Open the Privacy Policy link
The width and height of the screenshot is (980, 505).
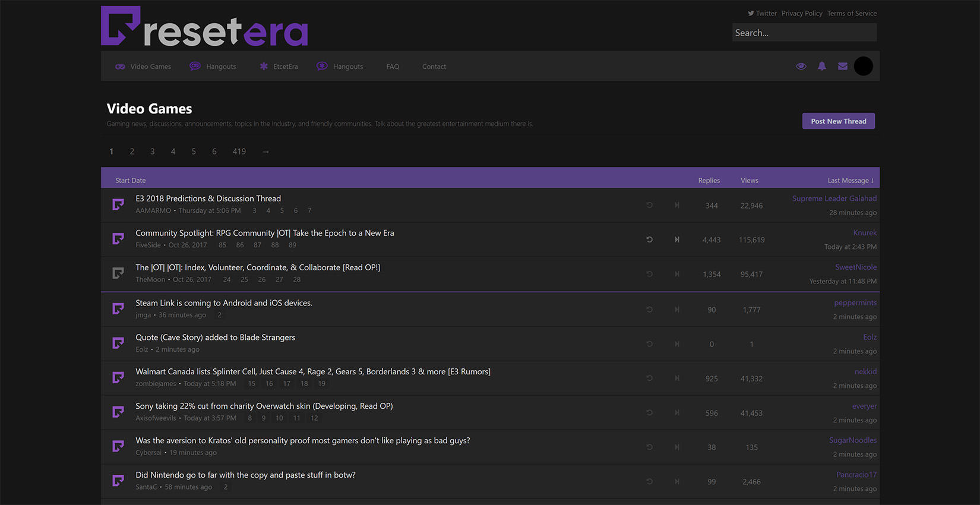click(802, 13)
